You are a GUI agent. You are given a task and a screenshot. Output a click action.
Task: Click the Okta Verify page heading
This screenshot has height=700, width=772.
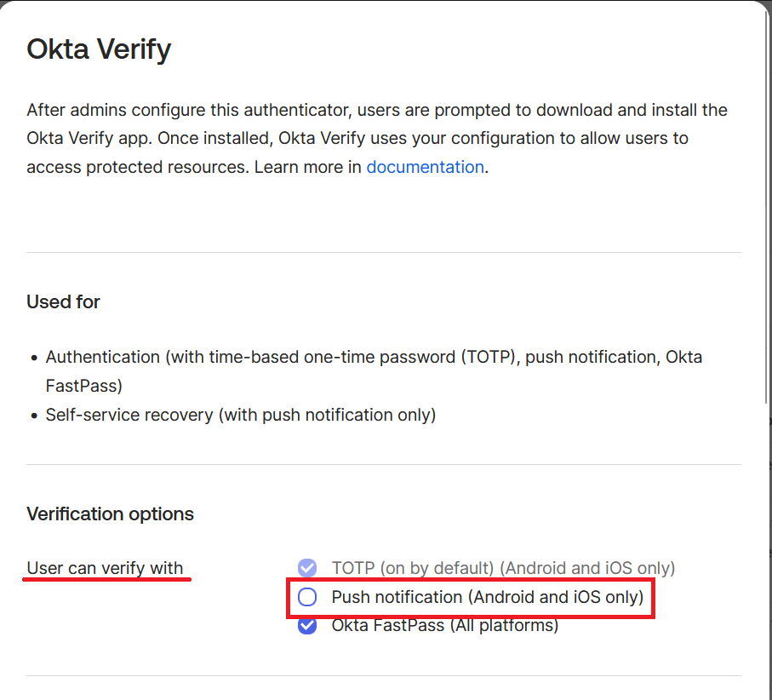pos(99,49)
